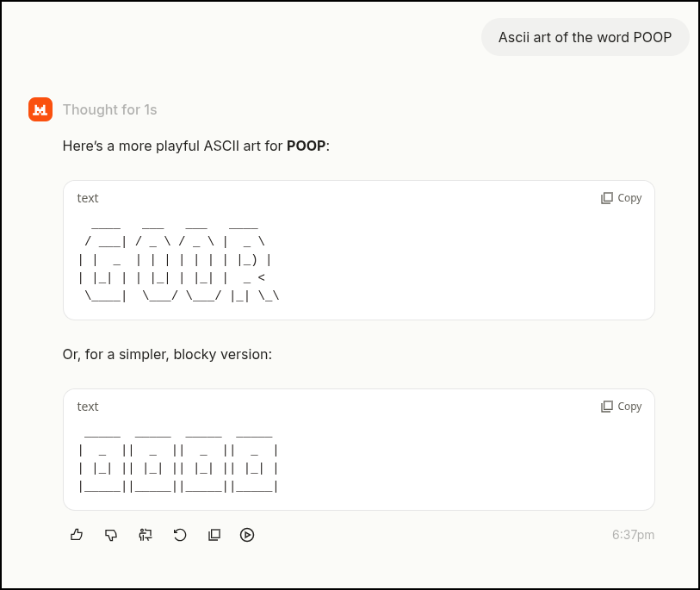The image size is (700, 590).
Task: Click the second 'text' language label
Action: (x=88, y=407)
